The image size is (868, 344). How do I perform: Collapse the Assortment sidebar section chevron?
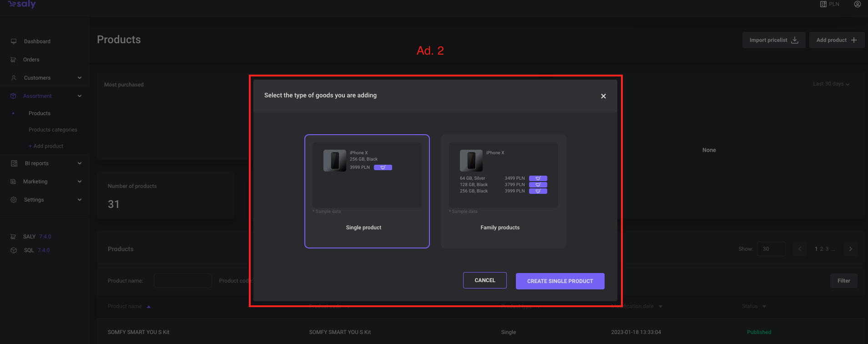pos(80,96)
